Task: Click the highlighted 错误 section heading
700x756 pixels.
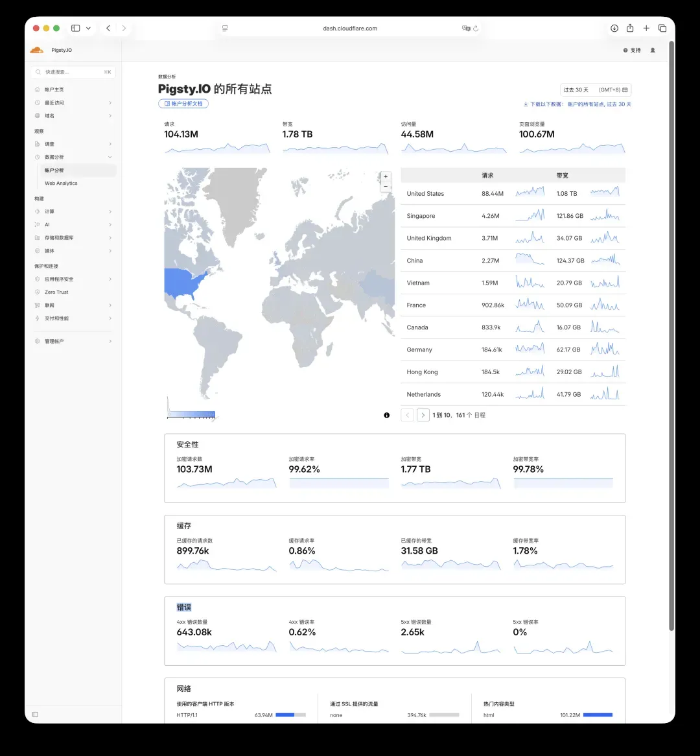Action: coord(183,608)
